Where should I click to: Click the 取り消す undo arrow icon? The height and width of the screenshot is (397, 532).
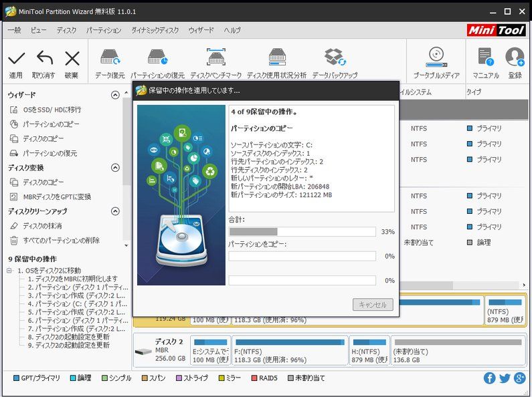click(x=44, y=58)
